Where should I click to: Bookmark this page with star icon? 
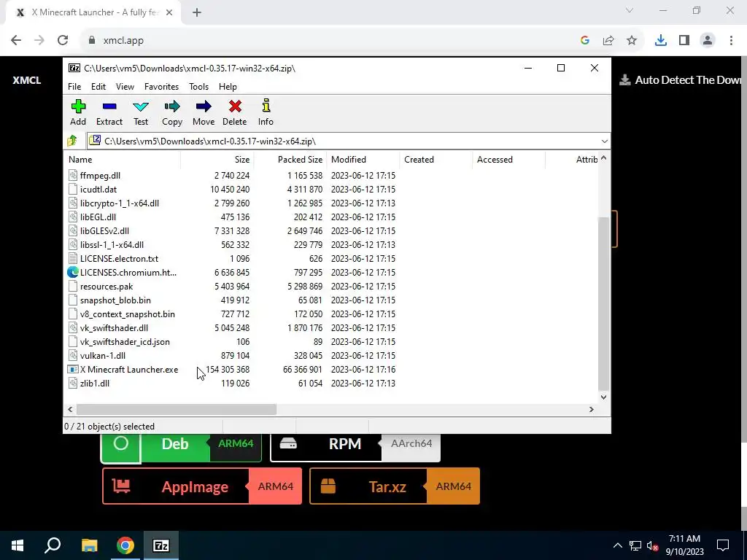click(x=632, y=41)
